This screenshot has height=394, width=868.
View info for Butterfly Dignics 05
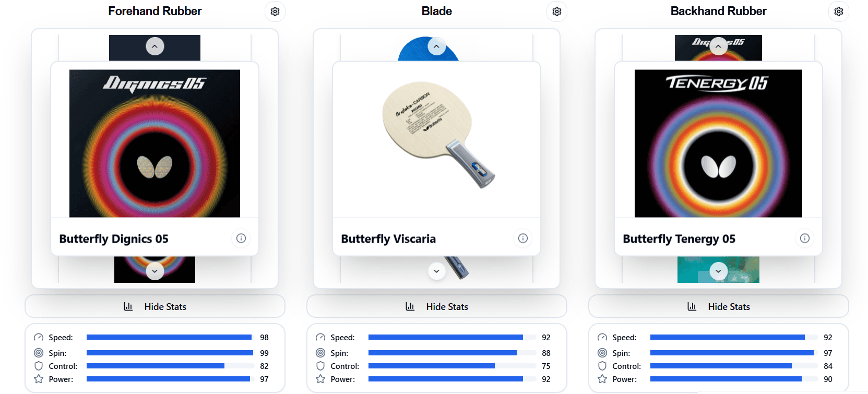(241, 238)
